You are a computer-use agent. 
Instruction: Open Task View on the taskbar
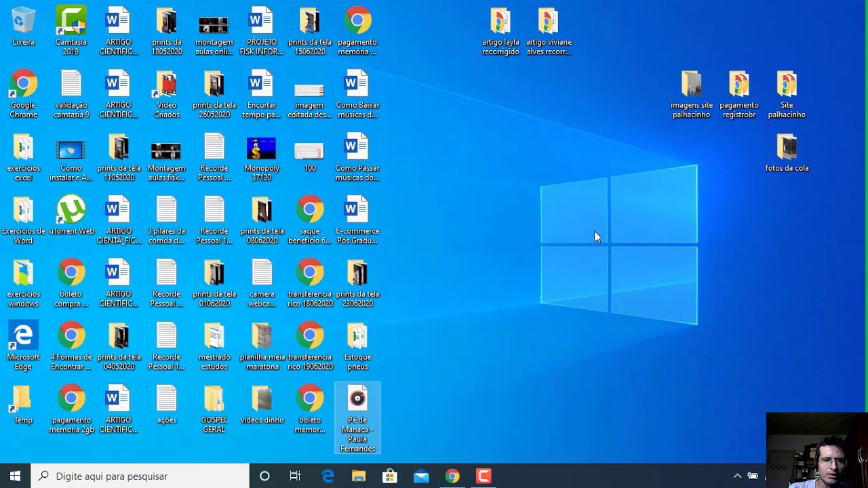295,476
